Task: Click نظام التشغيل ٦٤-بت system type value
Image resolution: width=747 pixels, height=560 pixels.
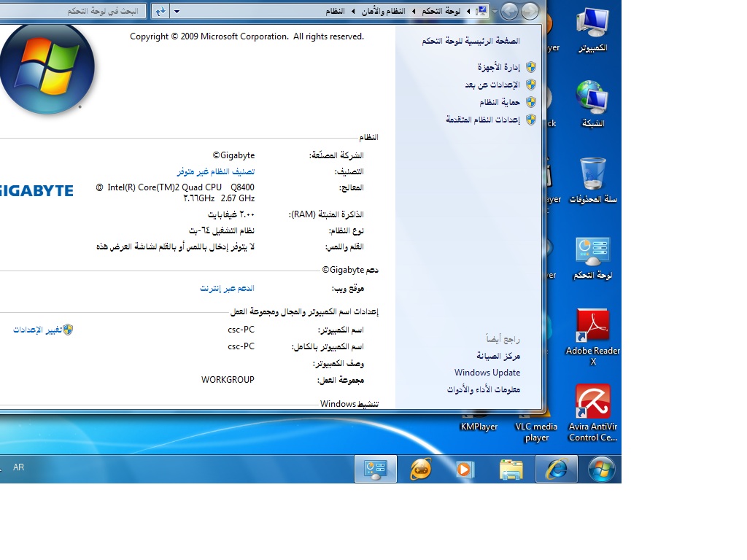Action: [x=222, y=231]
